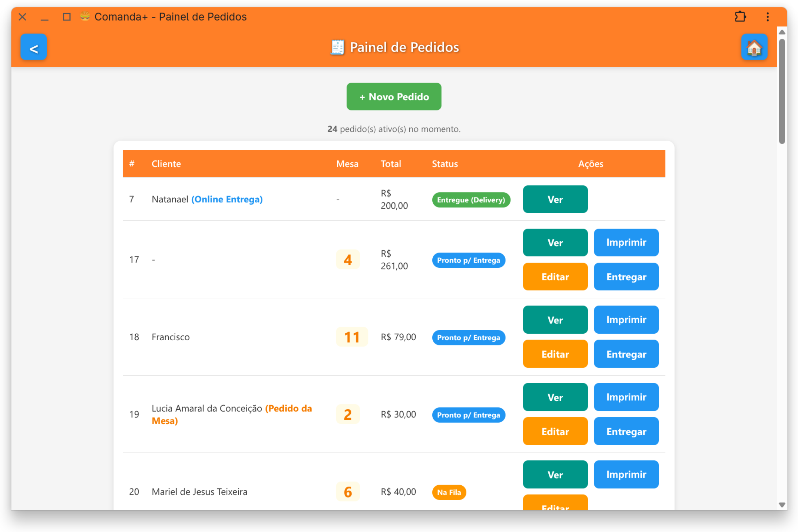Edit order 18 for Francisco
This screenshot has width=798, height=532.
click(x=555, y=354)
